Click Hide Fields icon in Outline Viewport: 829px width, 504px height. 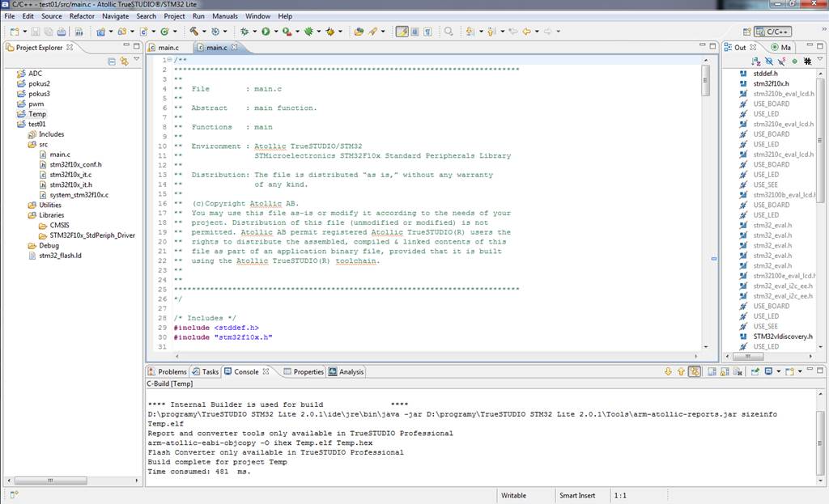769,61
